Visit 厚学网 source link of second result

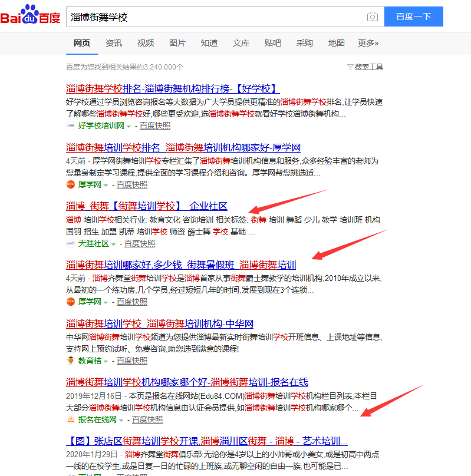pos(90,184)
